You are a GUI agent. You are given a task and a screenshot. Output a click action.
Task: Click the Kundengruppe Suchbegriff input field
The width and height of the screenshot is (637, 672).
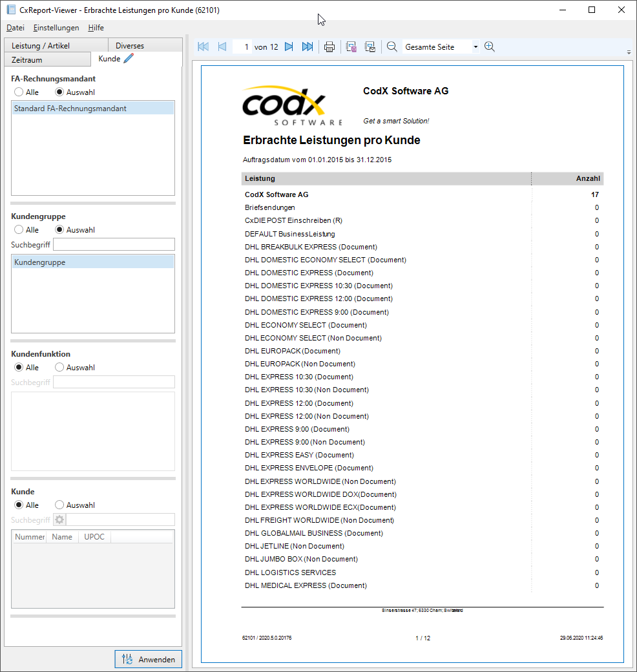(114, 244)
